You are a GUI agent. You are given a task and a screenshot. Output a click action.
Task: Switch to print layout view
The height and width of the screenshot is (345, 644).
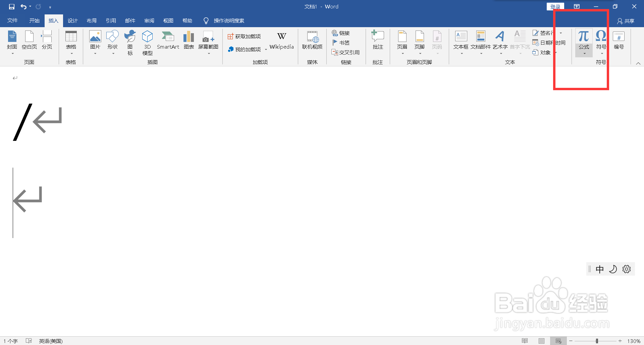pos(542,341)
